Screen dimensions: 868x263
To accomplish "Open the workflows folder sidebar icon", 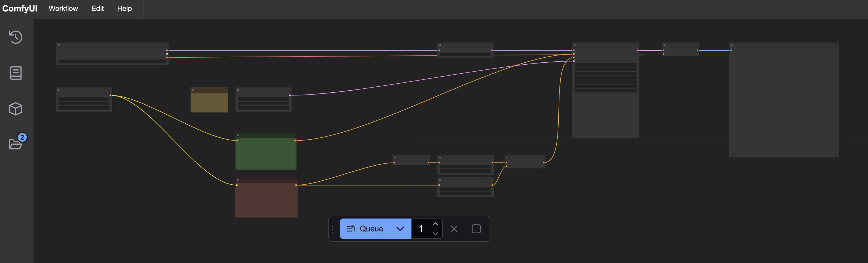I will pyautogui.click(x=15, y=144).
